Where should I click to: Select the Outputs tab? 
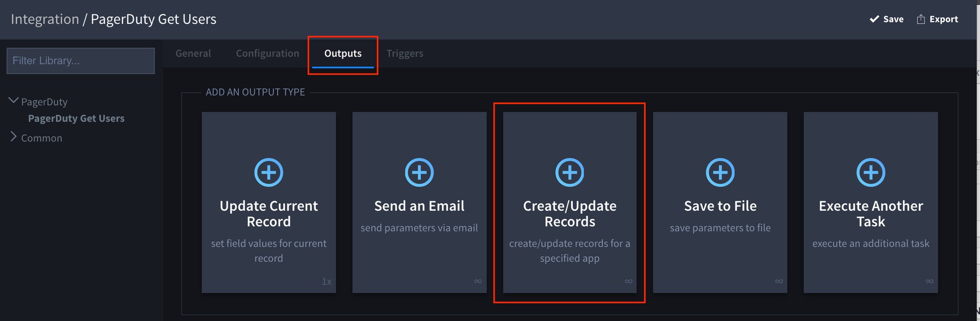point(342,54)
